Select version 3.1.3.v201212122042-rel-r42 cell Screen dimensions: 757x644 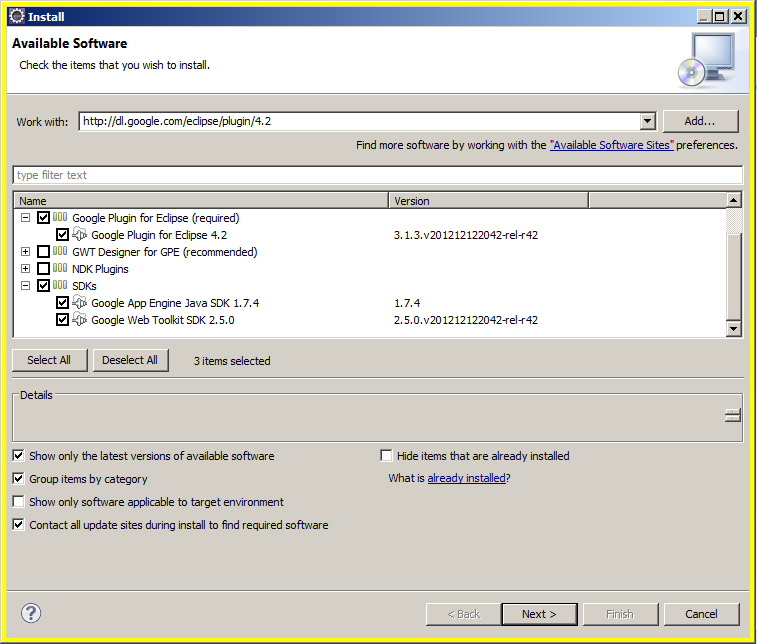465,235
